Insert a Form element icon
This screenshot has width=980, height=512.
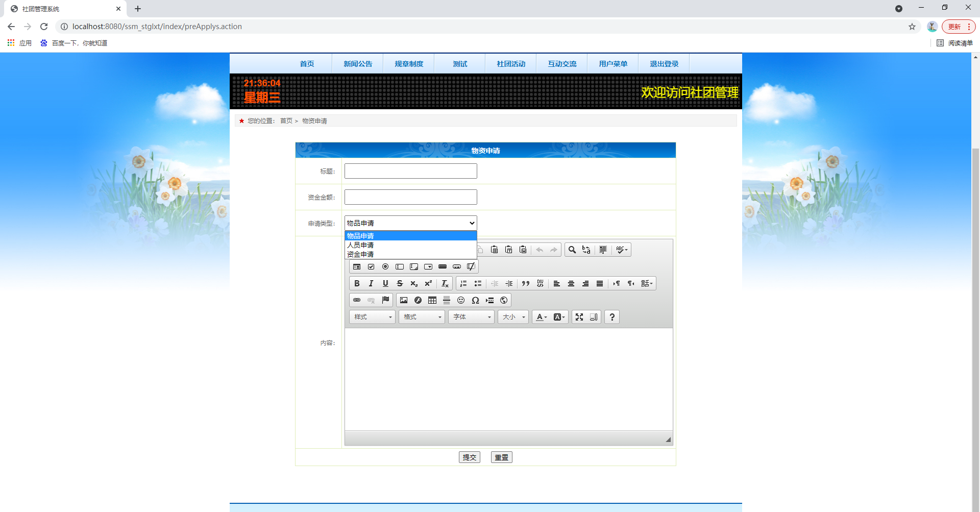tap(357, 266)
